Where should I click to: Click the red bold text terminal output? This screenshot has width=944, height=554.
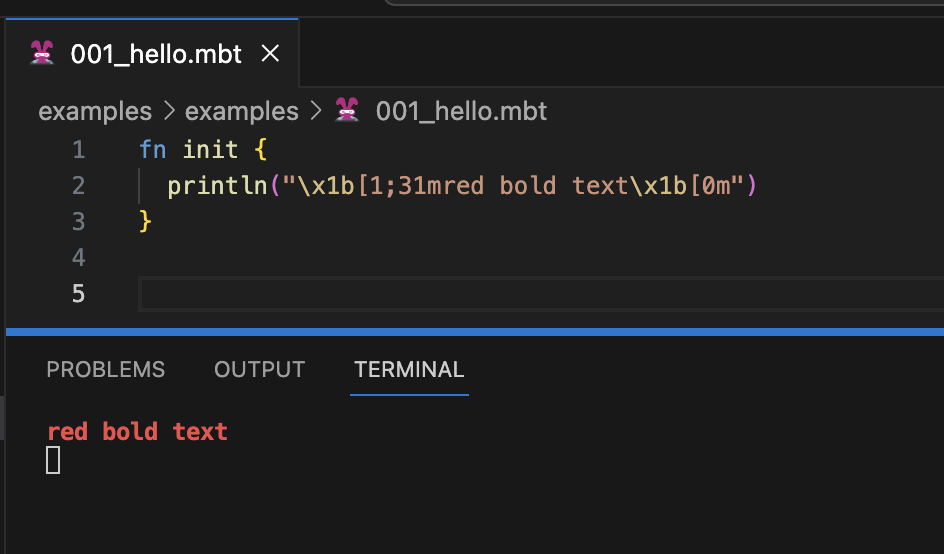(x=137, y=432)
